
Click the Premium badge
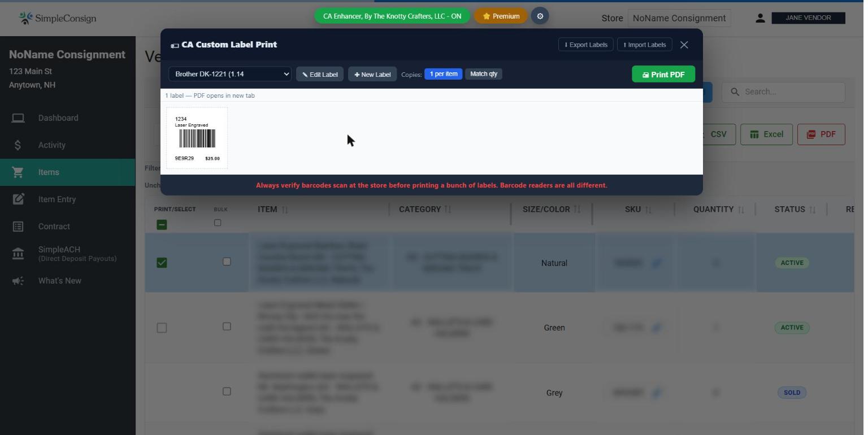[501, 16]
